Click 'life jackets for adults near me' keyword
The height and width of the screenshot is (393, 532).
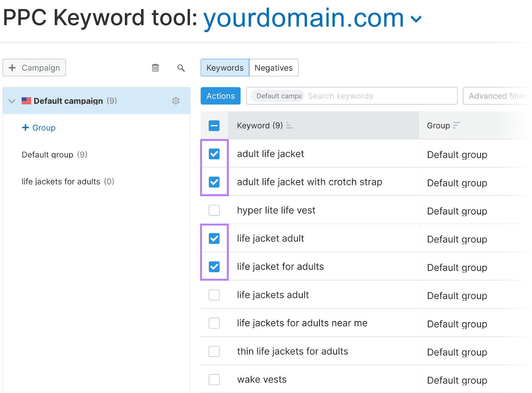(302, 323)
